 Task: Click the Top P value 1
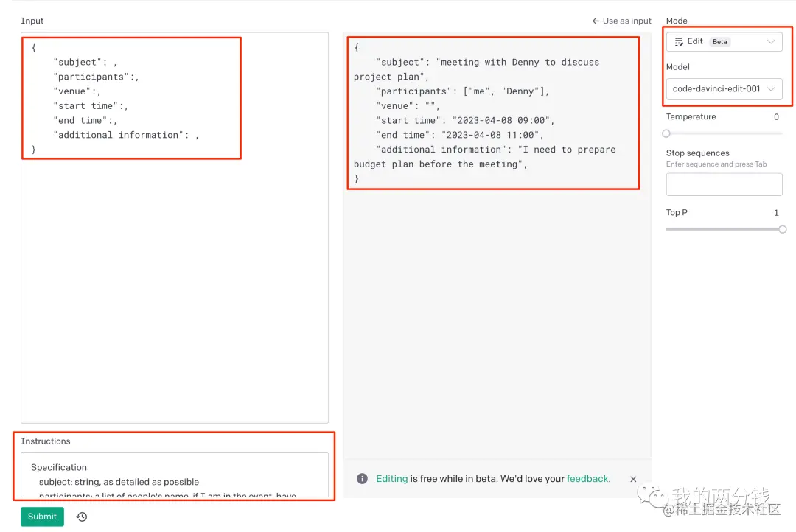click(776, 213)
